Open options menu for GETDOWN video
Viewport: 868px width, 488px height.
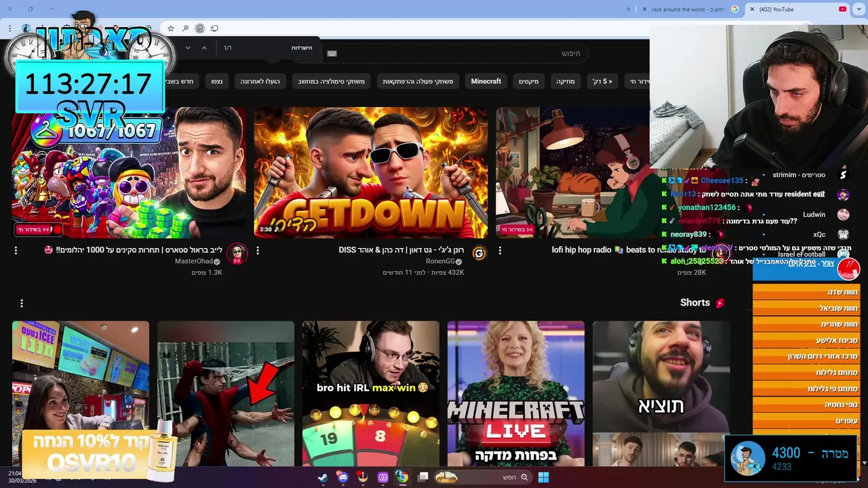258,251
